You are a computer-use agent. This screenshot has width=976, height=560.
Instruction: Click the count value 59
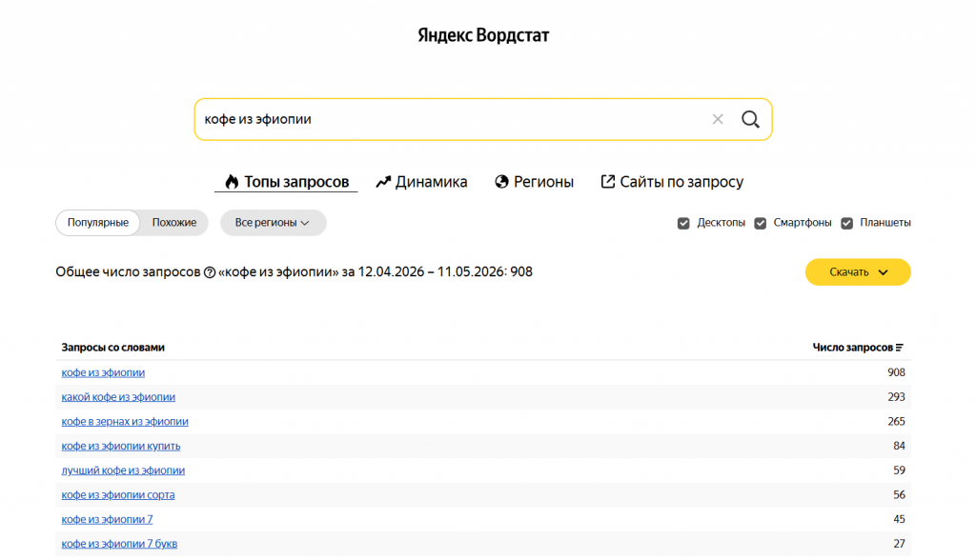[900, 470]
